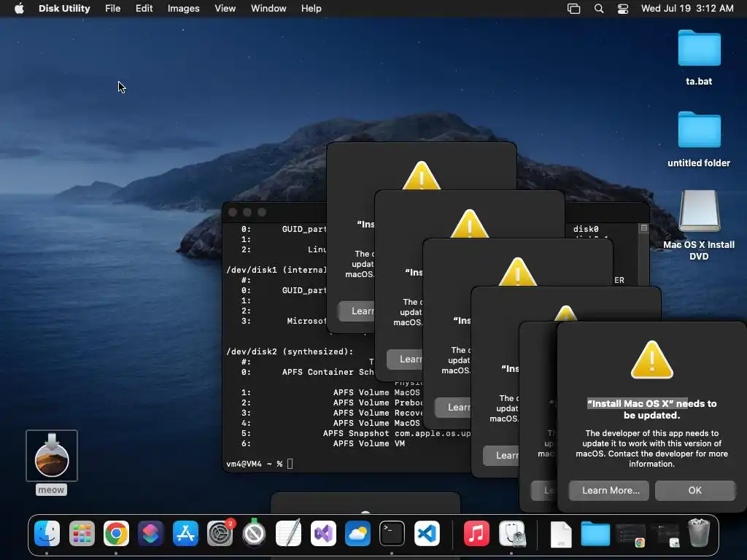
Task: Click Learn More… in the frontmost alert
Action: (609, 491)
